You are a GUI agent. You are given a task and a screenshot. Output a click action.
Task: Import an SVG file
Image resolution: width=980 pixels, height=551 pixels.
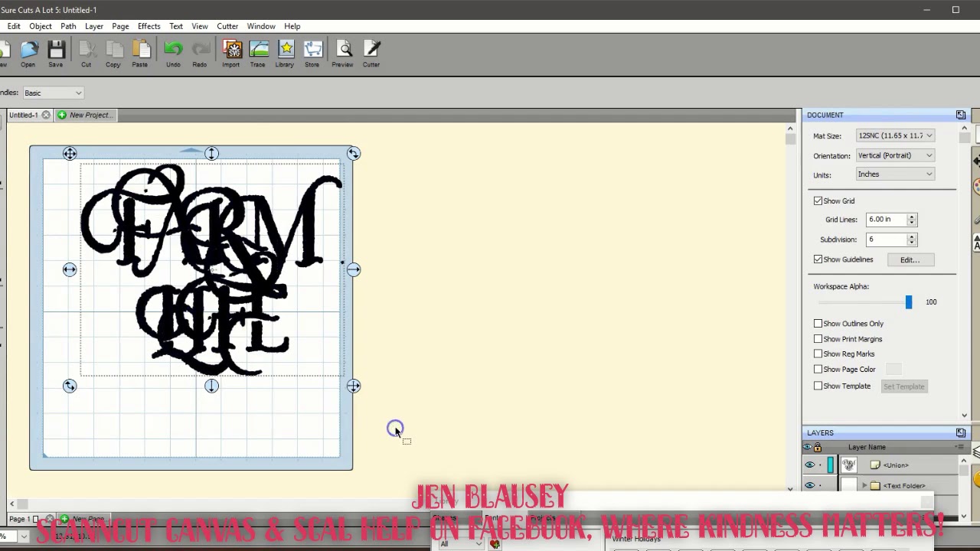click(x=232, y=54)
